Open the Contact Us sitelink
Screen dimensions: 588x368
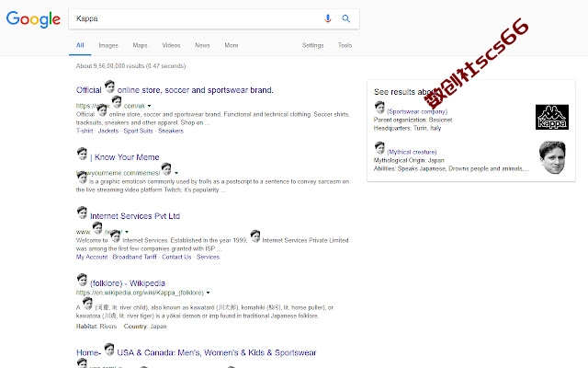176,258
